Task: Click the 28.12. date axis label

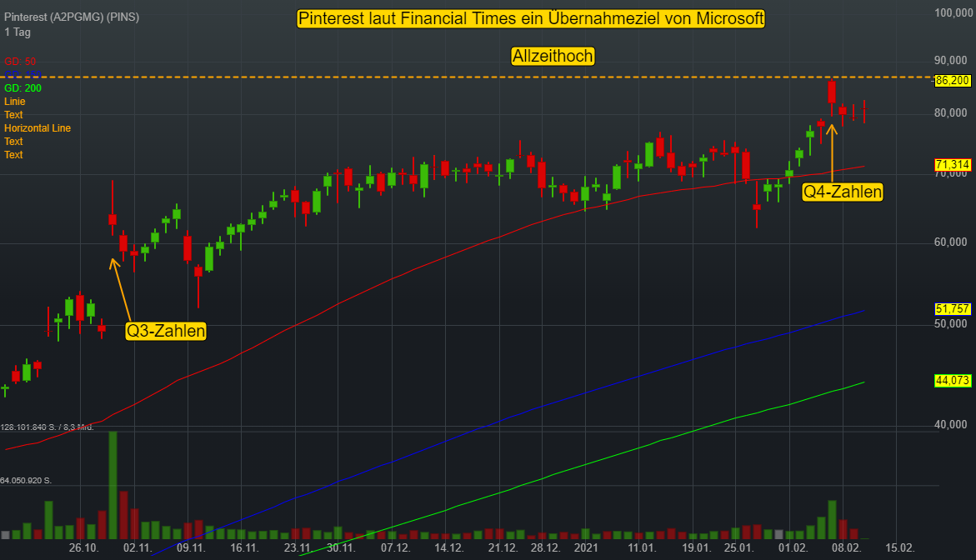Action: click(545, 547)
